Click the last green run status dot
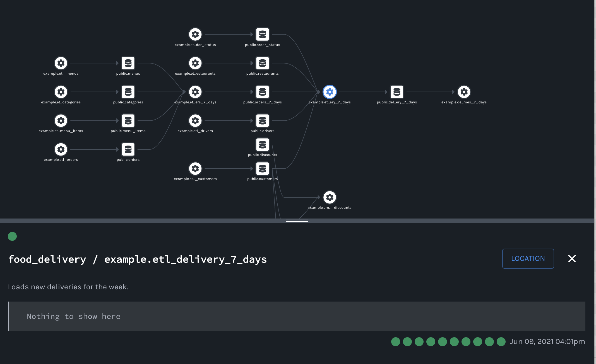The width and height of the screenshot is (596, 364). click(501, 342)
